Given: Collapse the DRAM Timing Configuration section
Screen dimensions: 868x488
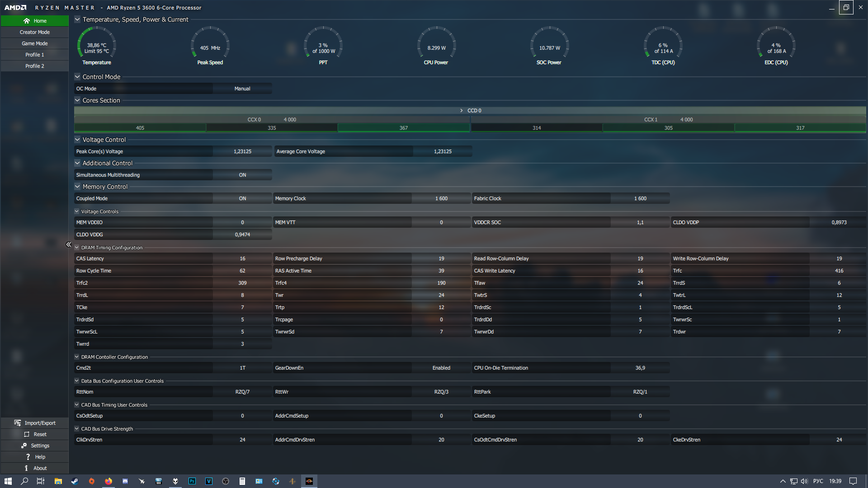Looking at the screenshot, I should (x=77, y=248).
